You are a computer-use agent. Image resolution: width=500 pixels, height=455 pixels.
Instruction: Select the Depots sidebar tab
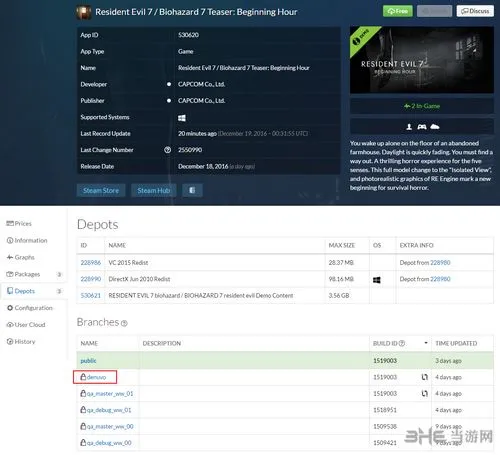(21, 291)
